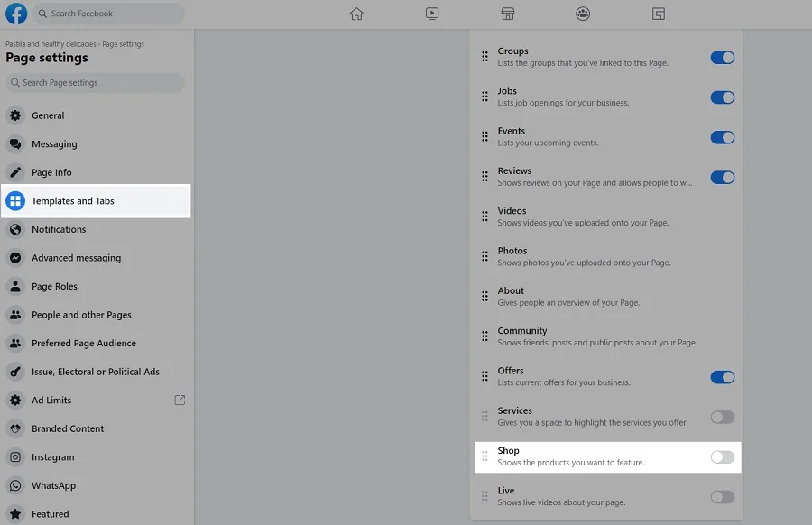The image size is (812, 525).
Task: Click the Pages flag icon in top bar
Action: 659,14
